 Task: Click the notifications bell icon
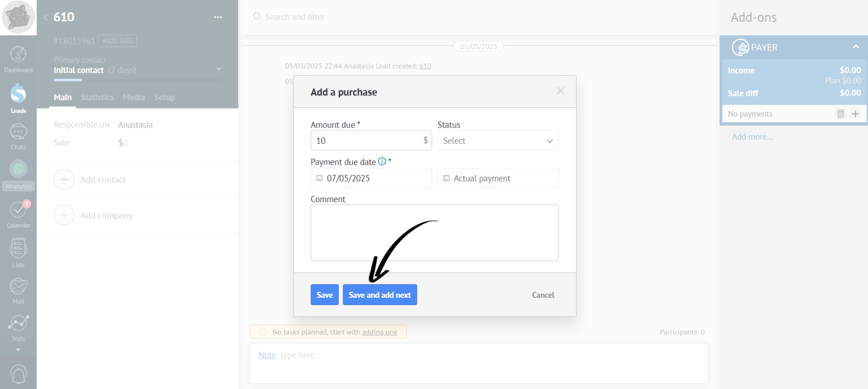18,374
